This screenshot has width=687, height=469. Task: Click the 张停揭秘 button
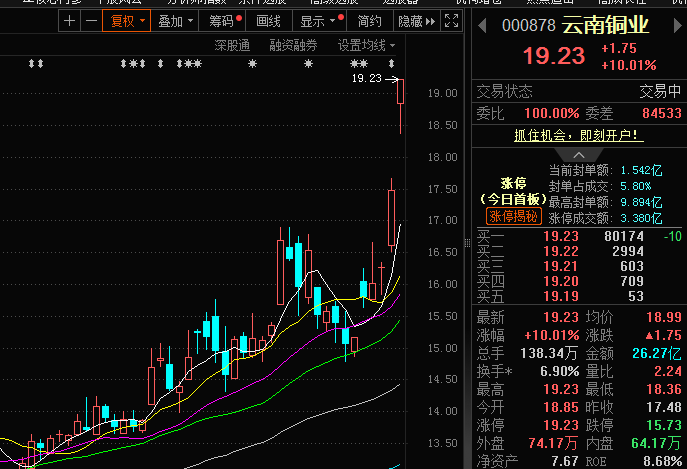coord(513,216)
